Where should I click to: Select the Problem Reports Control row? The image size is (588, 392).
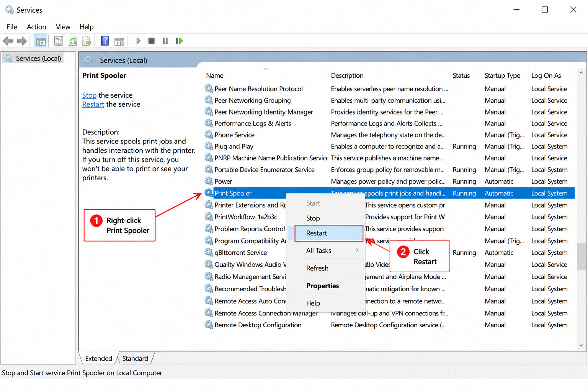[389, 229]
